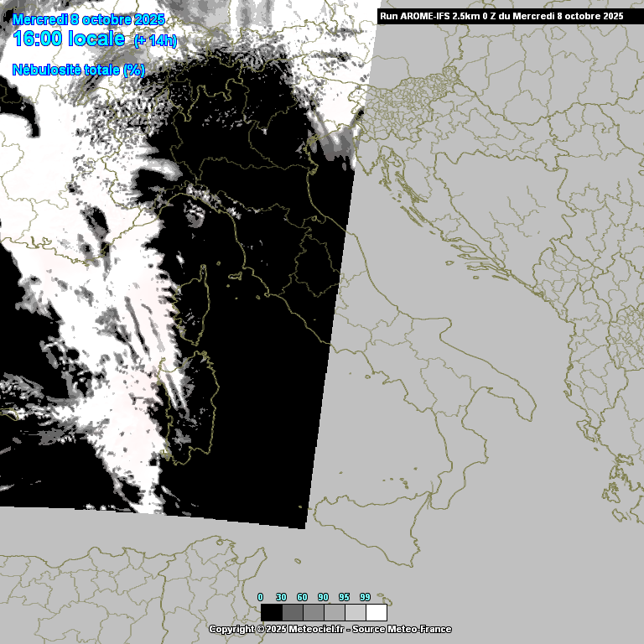Click the '99' legend label
The image size is (644, 644).
click(365, 597)
